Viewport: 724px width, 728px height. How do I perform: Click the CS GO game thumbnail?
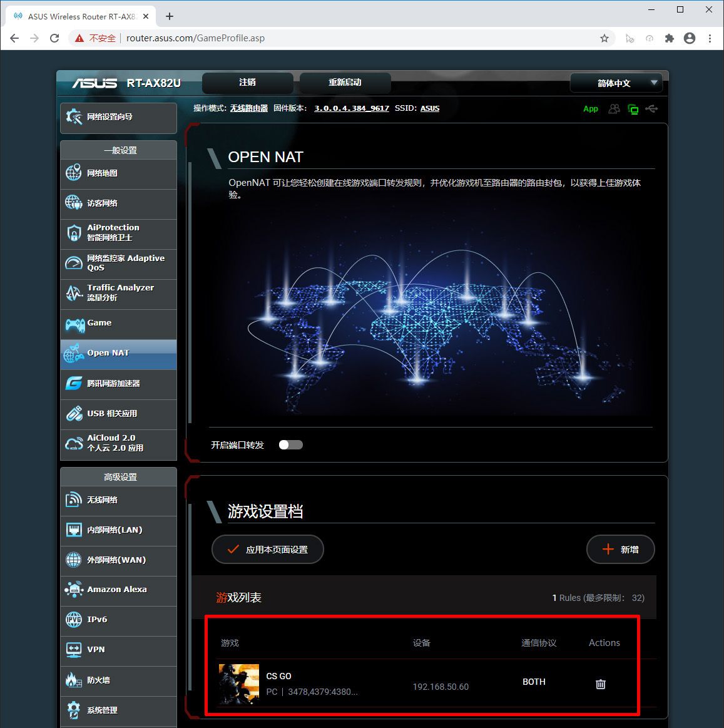point(239,684)
